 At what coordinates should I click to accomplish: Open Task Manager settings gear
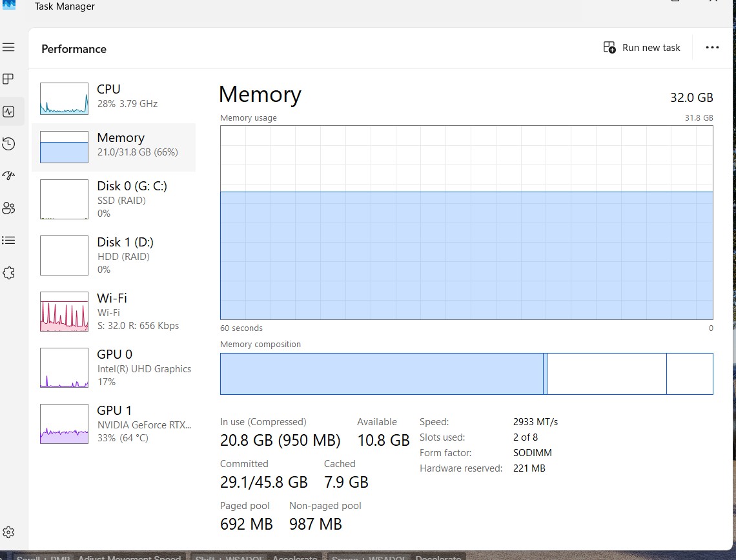tap(8, 532)
